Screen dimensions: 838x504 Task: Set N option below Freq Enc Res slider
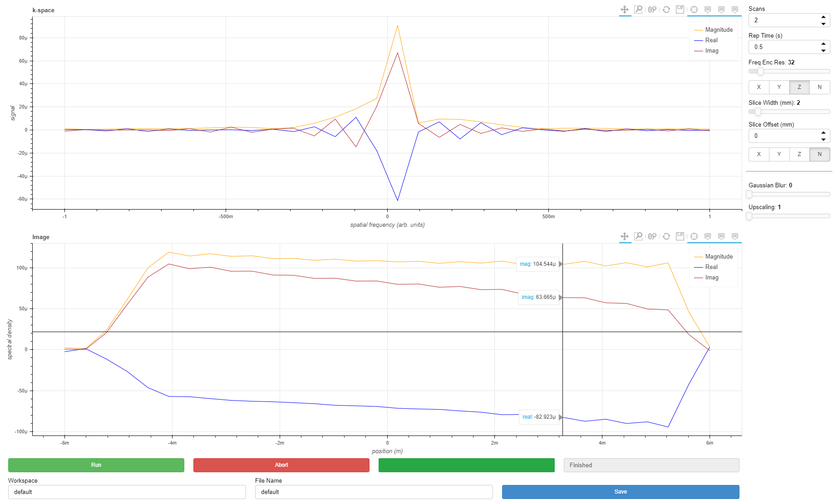coord(819,87)
